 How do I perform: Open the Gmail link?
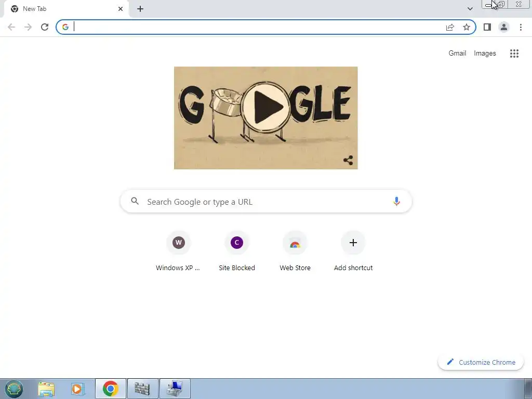(x=457, y=54)
